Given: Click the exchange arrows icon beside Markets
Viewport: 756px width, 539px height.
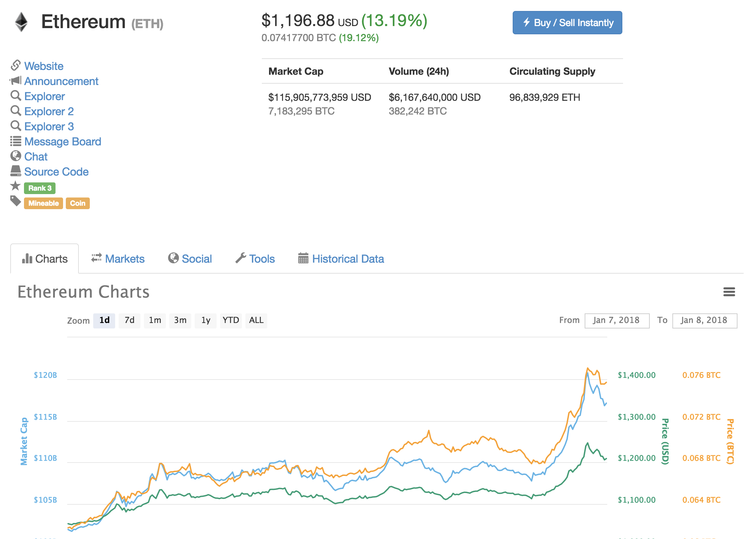Looking at the screenshot, I should coord(97,258).
